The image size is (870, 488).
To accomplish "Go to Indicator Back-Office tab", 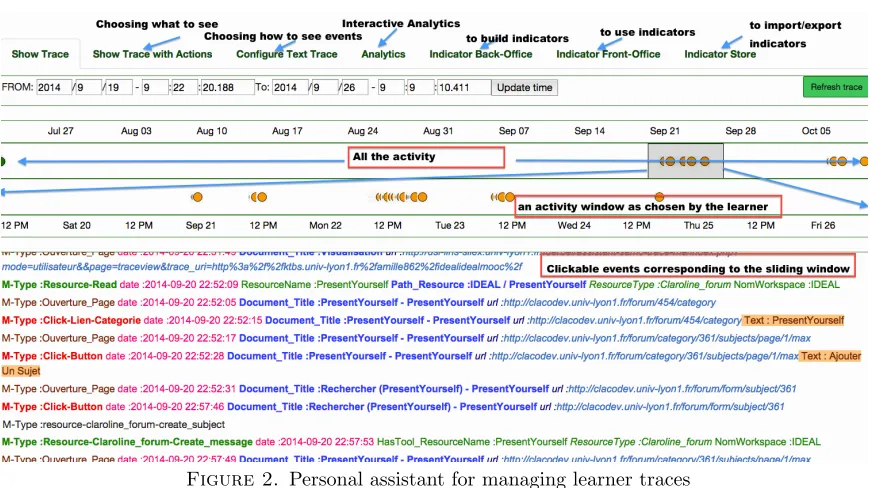I will pos(480,54).
